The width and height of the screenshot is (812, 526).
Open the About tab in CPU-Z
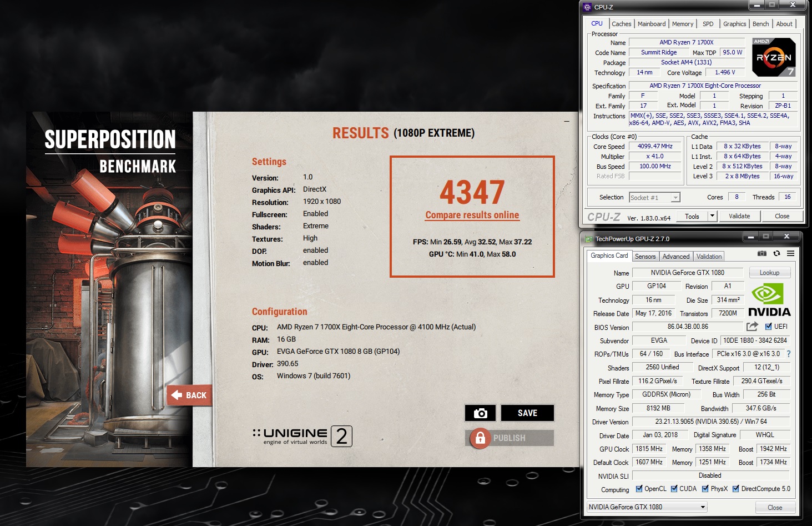click(784, 24)
